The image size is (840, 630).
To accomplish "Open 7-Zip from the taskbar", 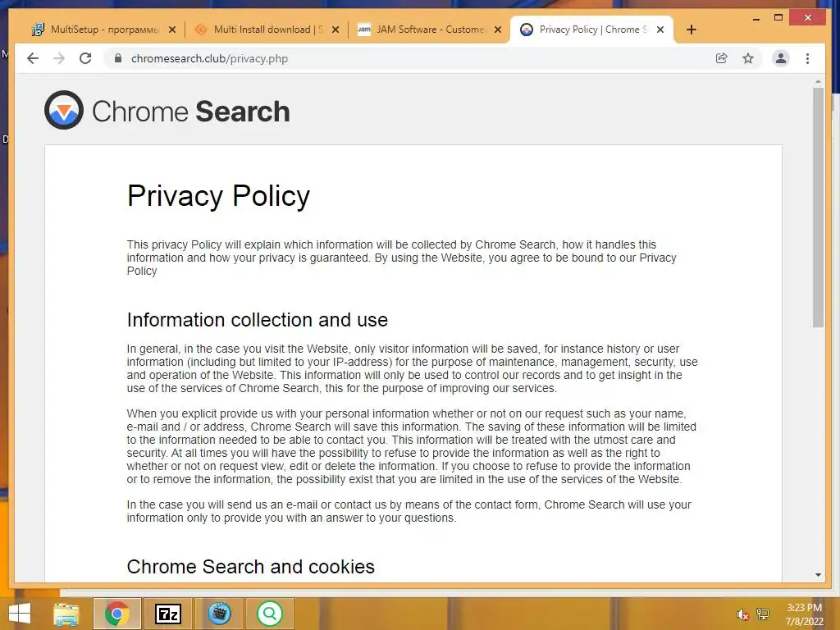I will tap(168, 613).
